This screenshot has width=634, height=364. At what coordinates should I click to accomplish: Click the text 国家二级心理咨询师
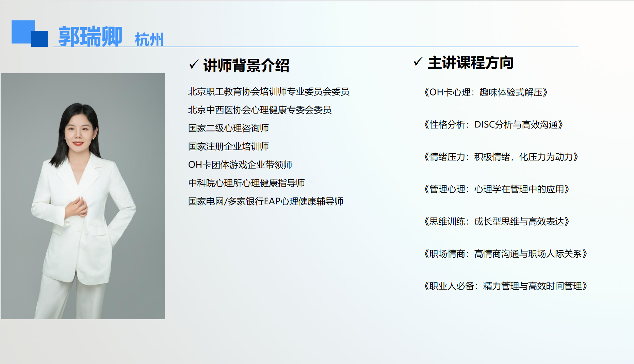228,128
